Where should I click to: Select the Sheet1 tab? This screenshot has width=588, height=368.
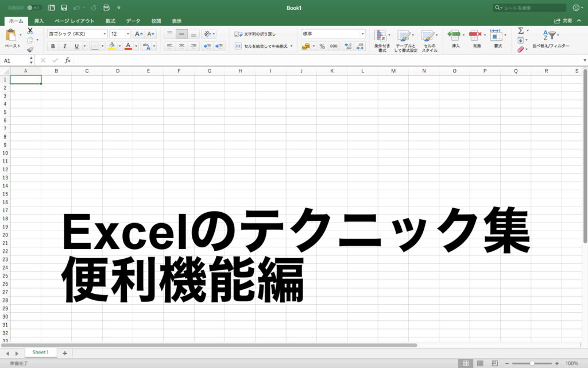pyautogui.click(x=41, y=352)
